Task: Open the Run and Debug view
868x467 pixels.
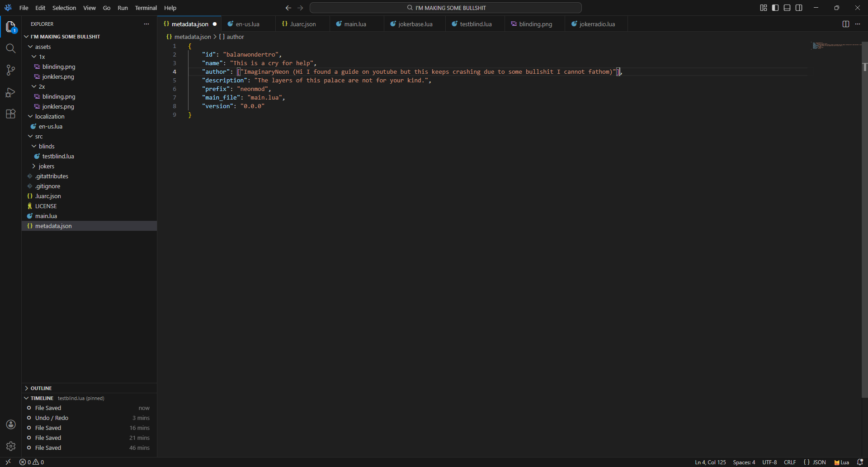Action: (11, 92)
